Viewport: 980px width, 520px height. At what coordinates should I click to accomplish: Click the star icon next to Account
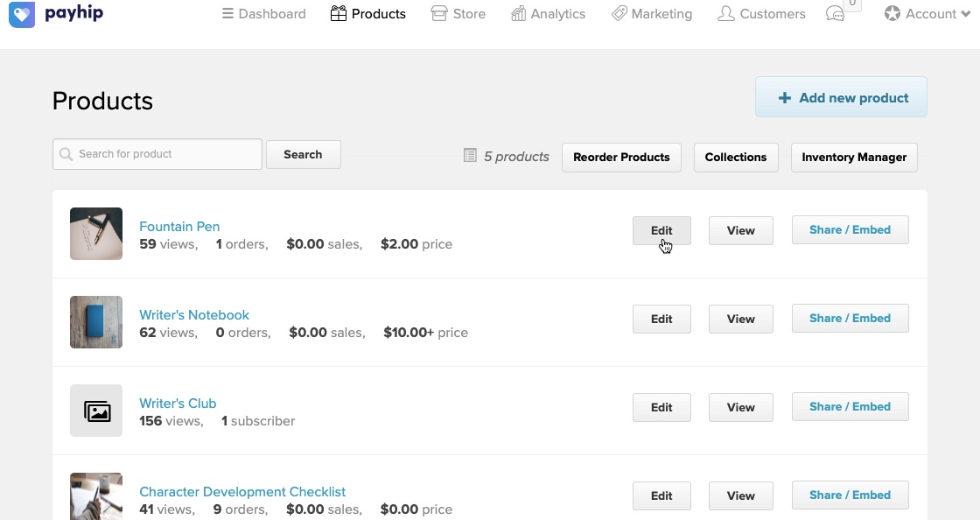click(x=892, y=13)
